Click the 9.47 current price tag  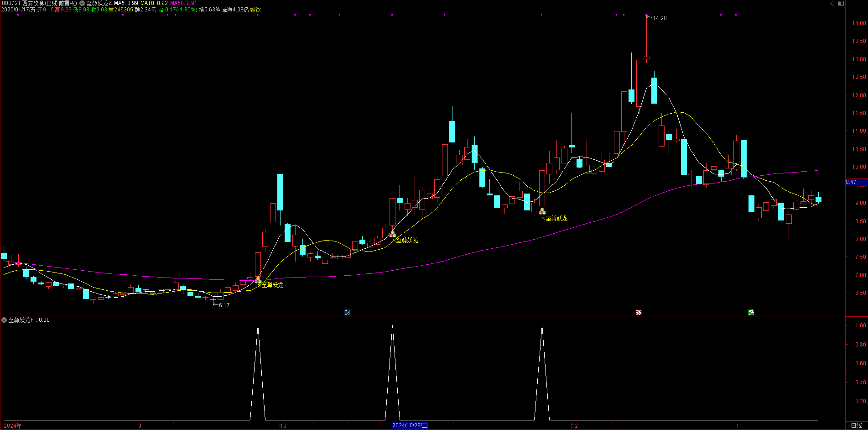click(856, 182)
